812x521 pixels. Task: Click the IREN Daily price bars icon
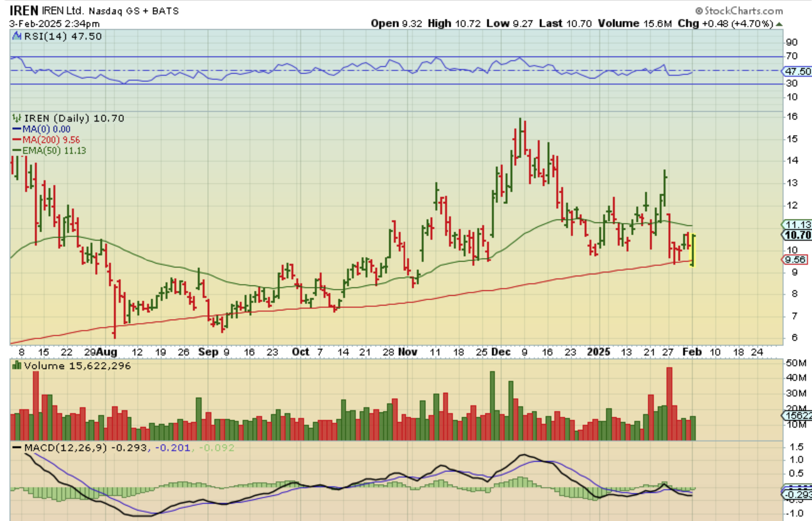pyautogui.click(x=17, y=118)
